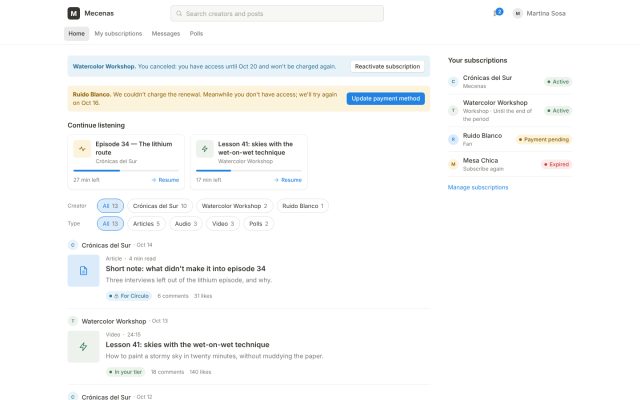This screenshot has width=640, height=400.
Task: Open the article thumbnail for Short note
Action: (x=83, y=271)
